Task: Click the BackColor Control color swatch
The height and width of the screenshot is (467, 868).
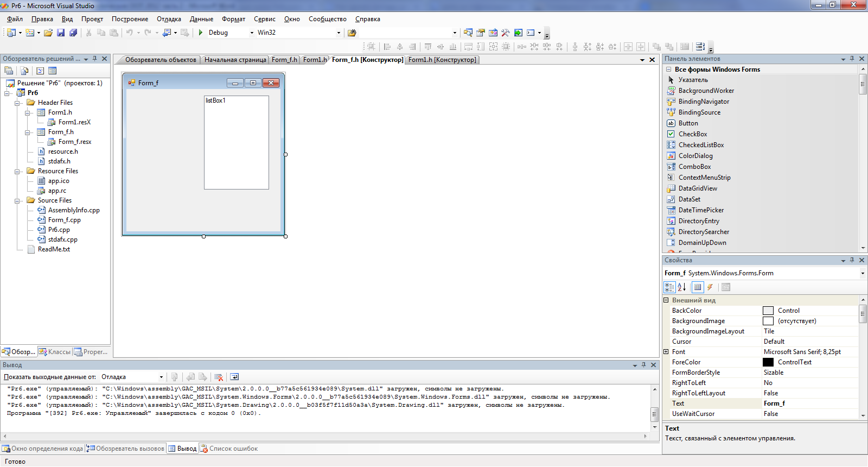Action: point(768,311)
